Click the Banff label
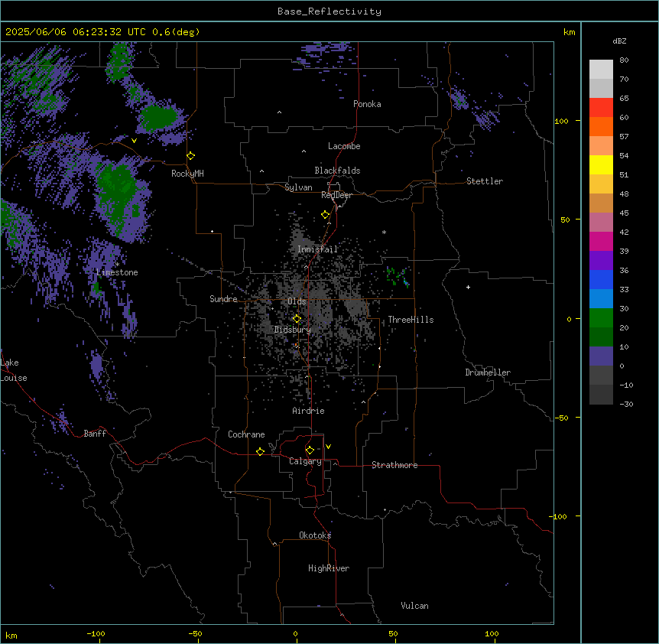The height and width of the screenshot is (644, 659). [95, 434]
